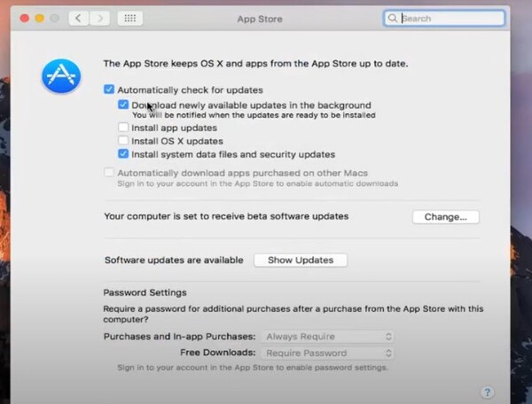
Task: Click the forward navigation arrow
Action: click(x=99, y=19)
